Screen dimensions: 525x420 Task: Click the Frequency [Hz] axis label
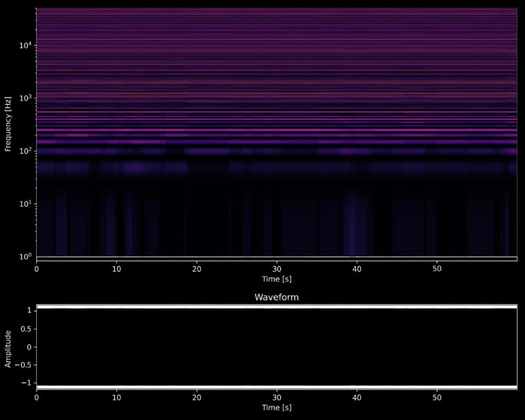tap(8, 124)
